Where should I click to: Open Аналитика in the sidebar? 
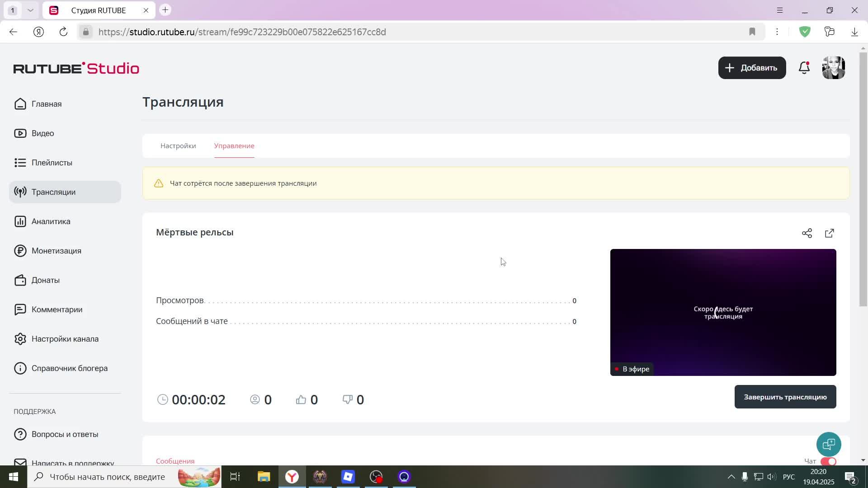51,221
